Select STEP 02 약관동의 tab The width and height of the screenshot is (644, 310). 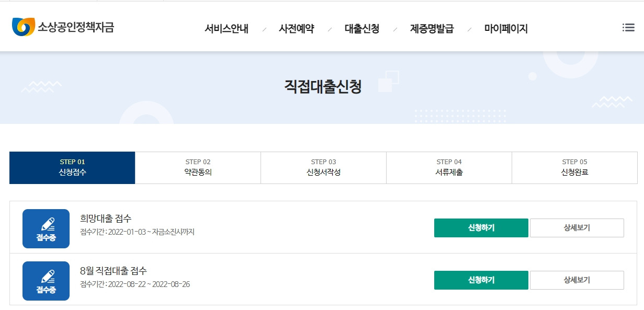pos(198,168)
